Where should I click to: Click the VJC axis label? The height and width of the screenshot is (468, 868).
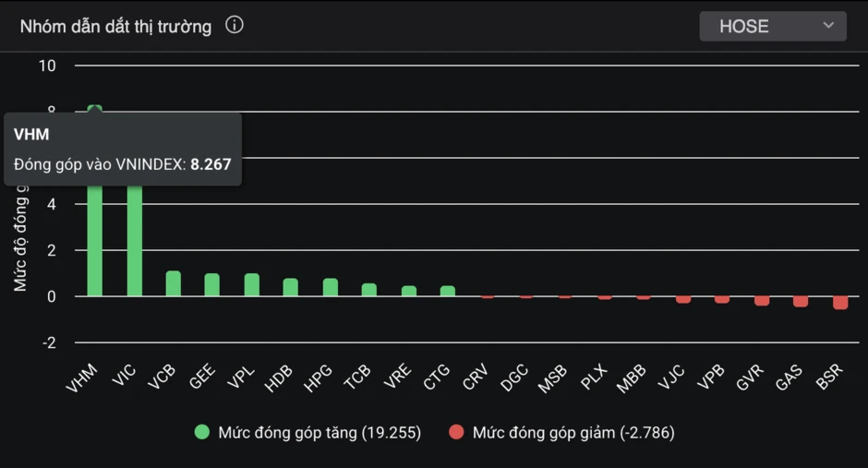tap(671, 378)
